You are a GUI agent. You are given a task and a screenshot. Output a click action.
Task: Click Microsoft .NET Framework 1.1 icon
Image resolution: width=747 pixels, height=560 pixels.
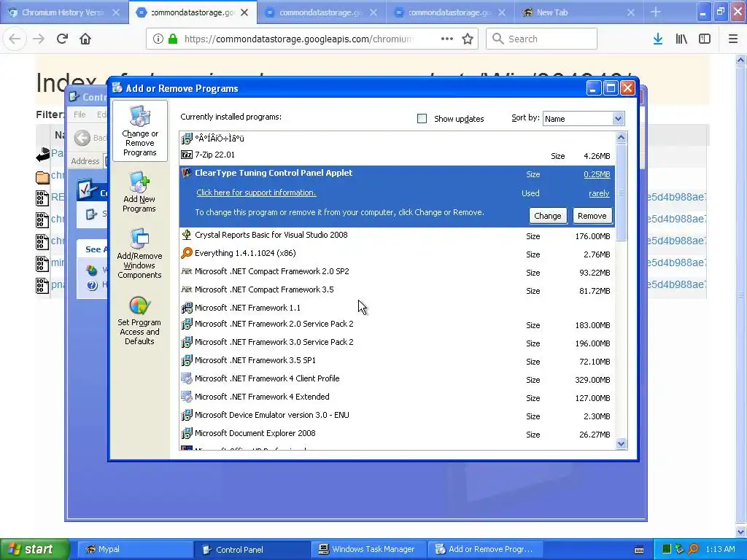pos(187,308)
